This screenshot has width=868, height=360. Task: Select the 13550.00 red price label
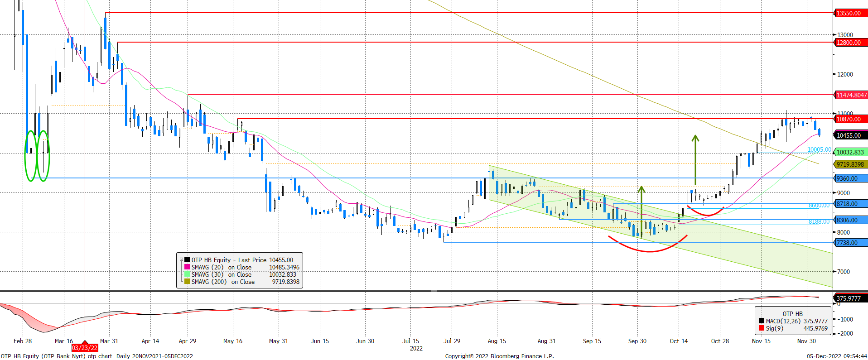[x=851, y=13]
